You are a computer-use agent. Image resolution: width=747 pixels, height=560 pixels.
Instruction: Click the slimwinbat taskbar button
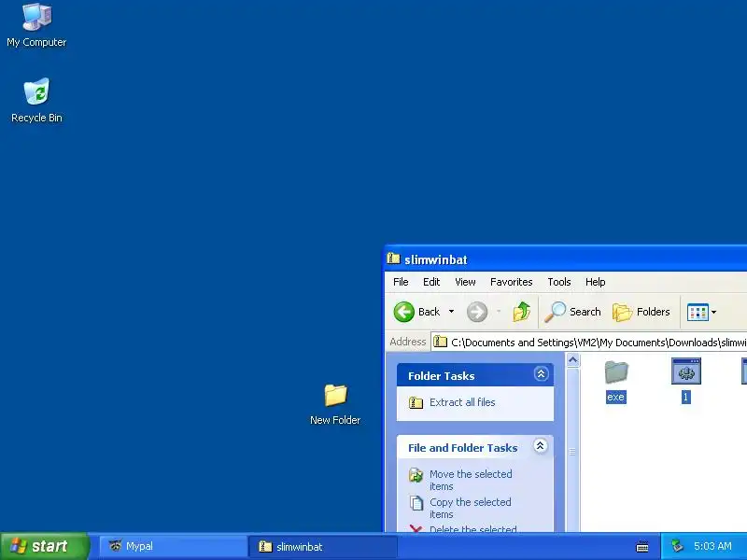click(x=323, y=547)
